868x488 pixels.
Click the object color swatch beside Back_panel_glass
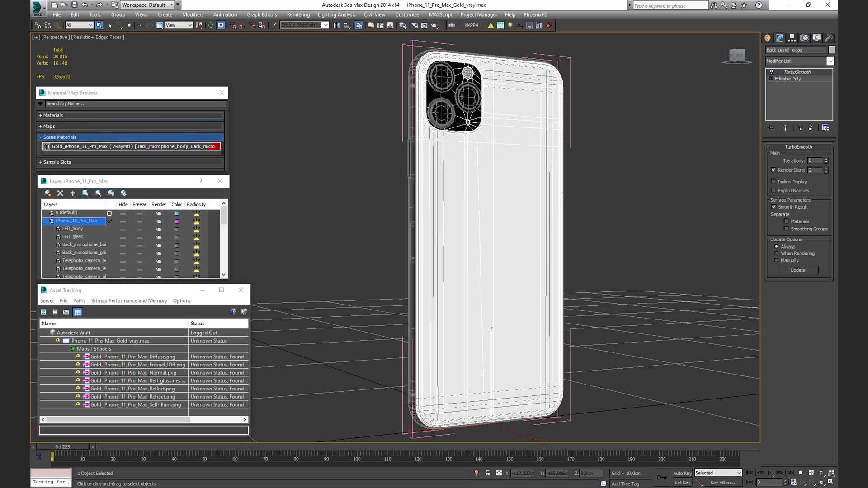pos(832,50)
